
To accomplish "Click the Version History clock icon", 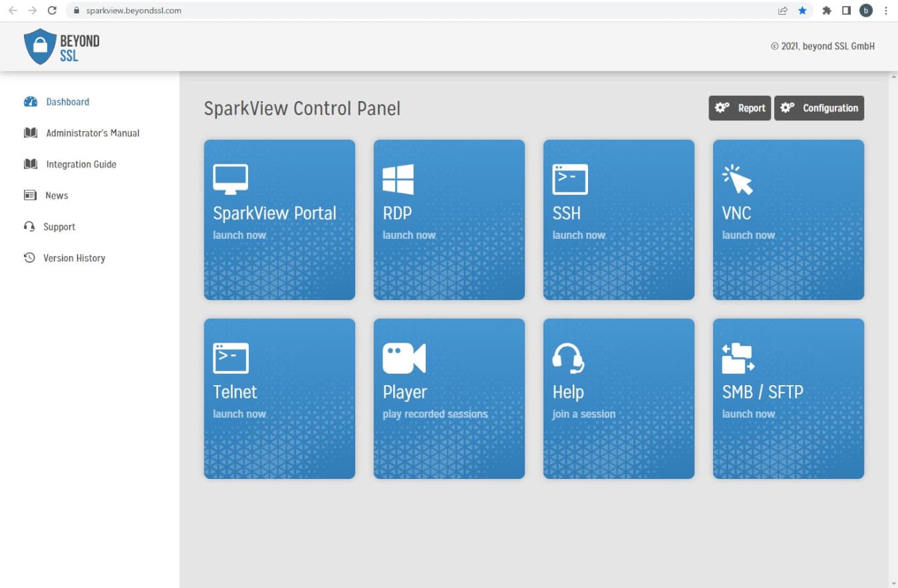I will tap(29, 257).
